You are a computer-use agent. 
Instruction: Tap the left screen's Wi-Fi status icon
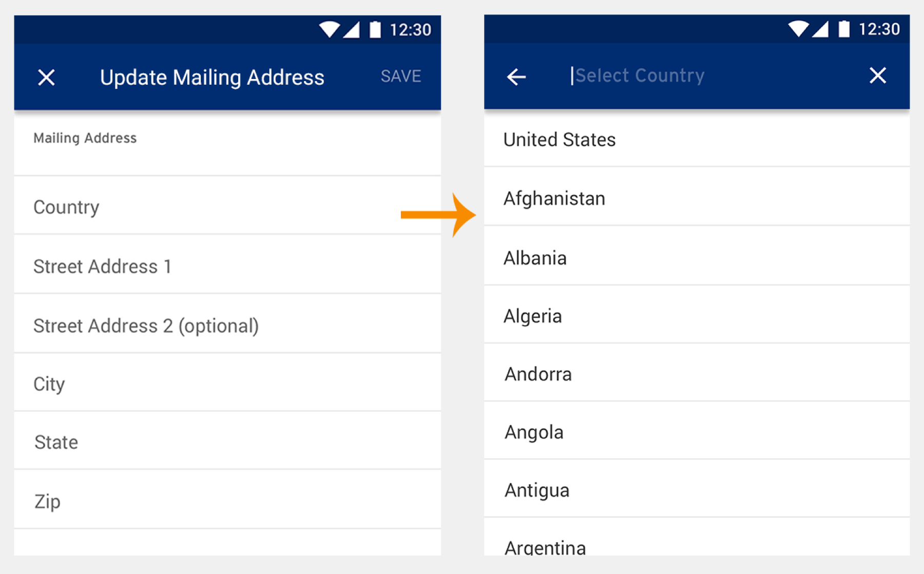click(329, 30)
